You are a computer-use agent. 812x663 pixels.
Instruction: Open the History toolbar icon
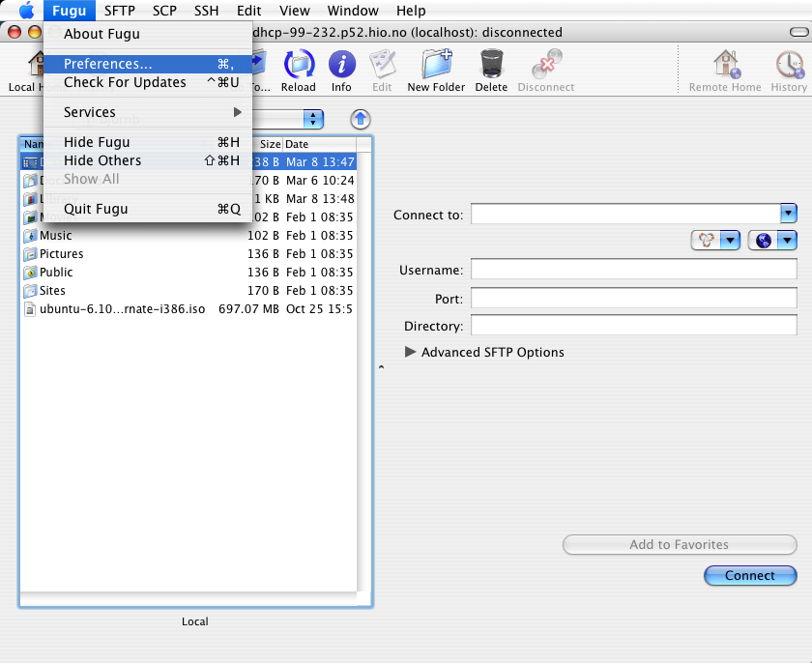pos(789,64)
